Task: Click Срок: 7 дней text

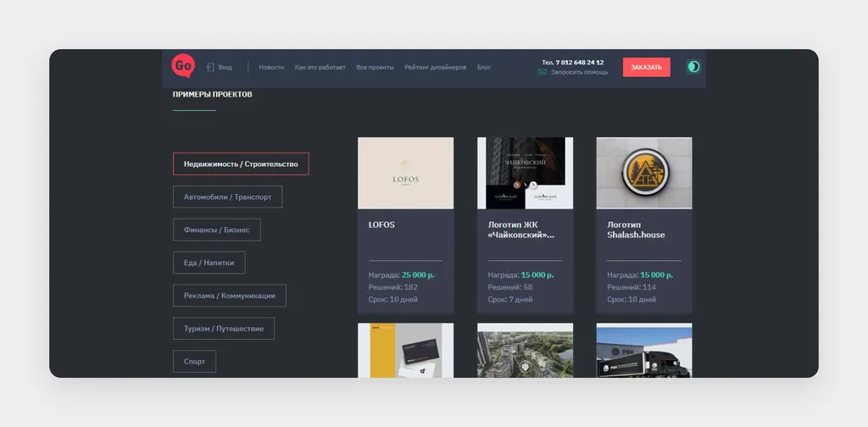Action: [509, 299]
